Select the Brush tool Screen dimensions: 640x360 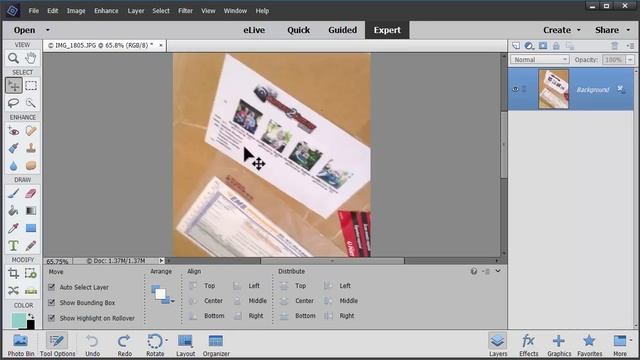point(13,193)
